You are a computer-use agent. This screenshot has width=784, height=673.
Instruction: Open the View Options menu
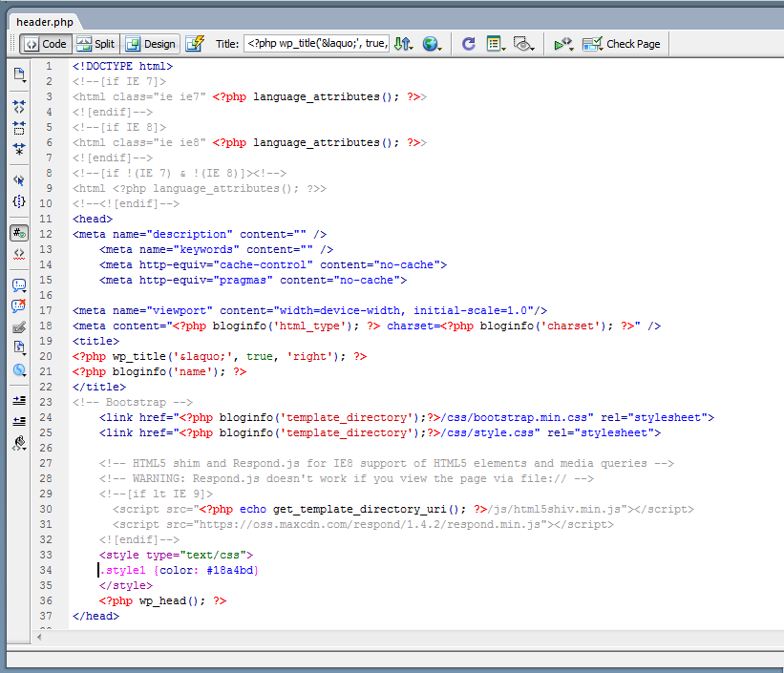pos(496,44)
